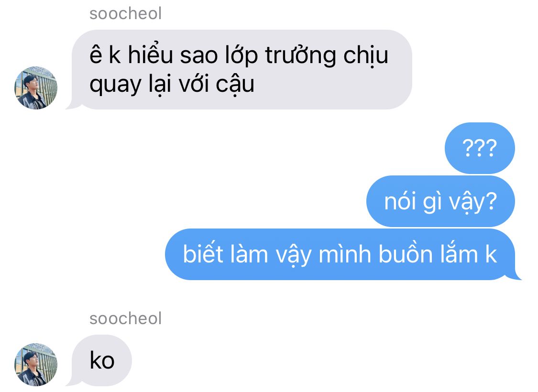Select the blue "nói gì vậy?" bubble
The height and width of the screenshot is (392, 538).
tap(440, 201)
